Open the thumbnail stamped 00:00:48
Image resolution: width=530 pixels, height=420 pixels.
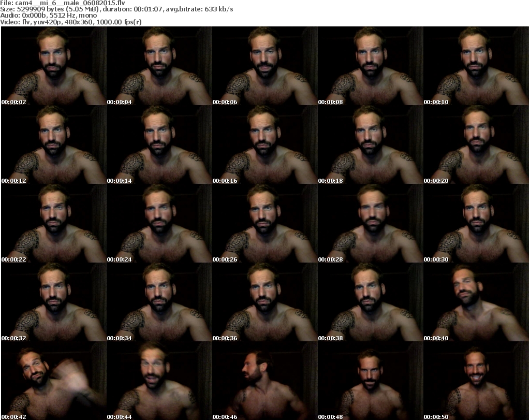coord(371,381)
